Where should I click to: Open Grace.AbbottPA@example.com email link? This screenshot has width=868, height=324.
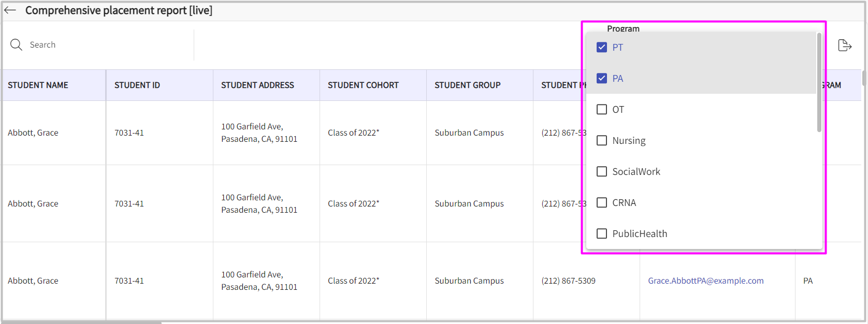pyautogui.click(x=705, y=281)
